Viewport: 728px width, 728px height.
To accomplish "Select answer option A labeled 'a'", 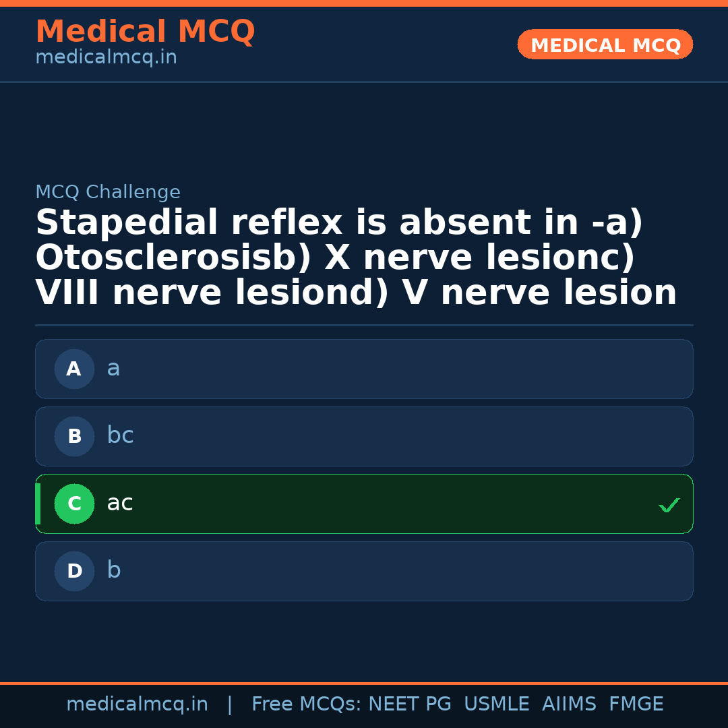I will (364, 369).
